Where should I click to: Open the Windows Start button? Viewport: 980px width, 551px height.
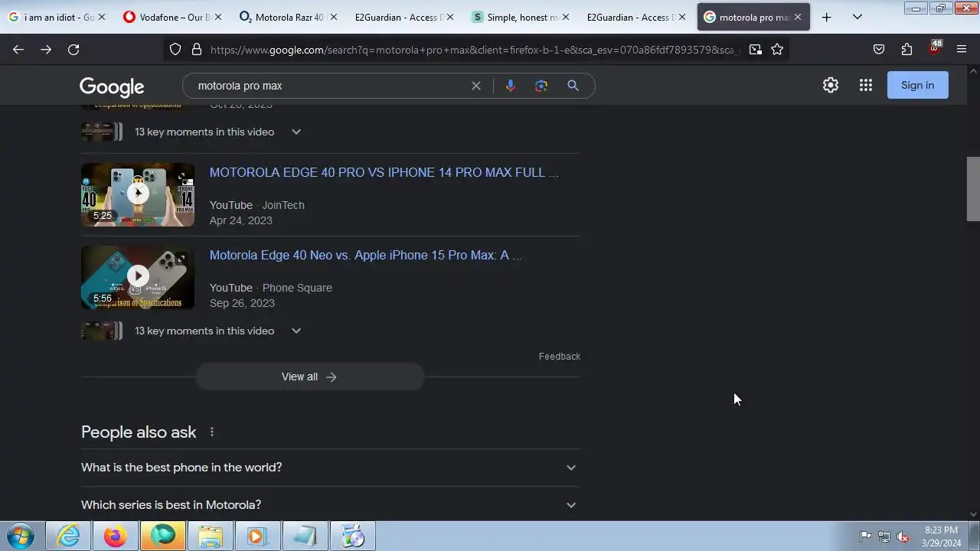(x=21, y=536)
